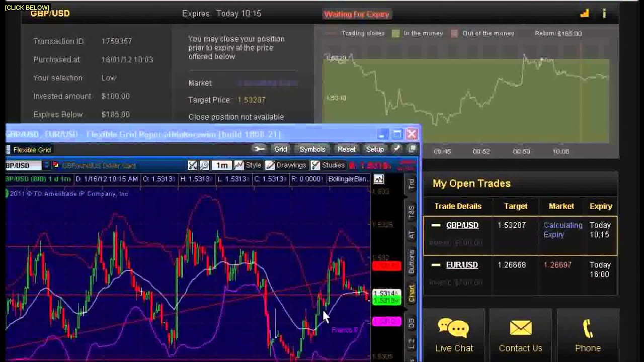Screen dimensions: 644x362
Task: Click the zoom magnifier icon in chart toolbar
Action: coord(204,165)
